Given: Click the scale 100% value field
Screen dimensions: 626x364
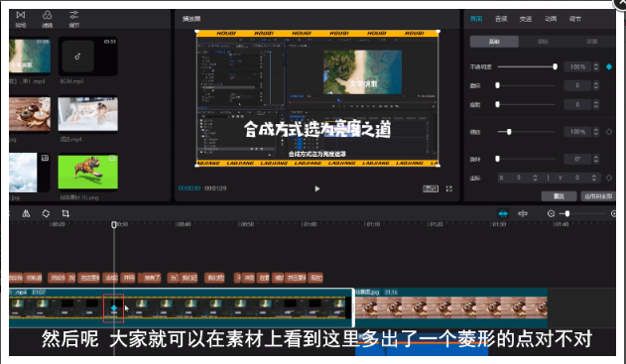Looking at the screenshot, I should (x=577, y=132).
